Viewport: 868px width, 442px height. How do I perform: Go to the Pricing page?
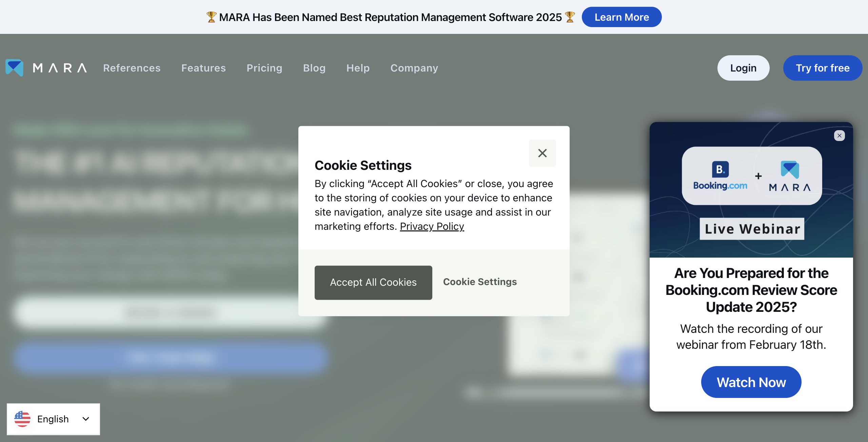click(264, 68)
